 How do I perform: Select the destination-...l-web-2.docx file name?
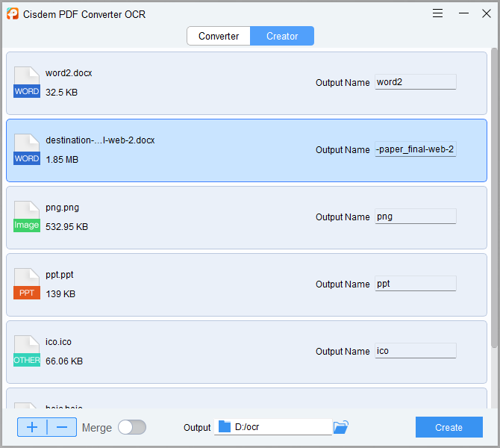(100, 140)
